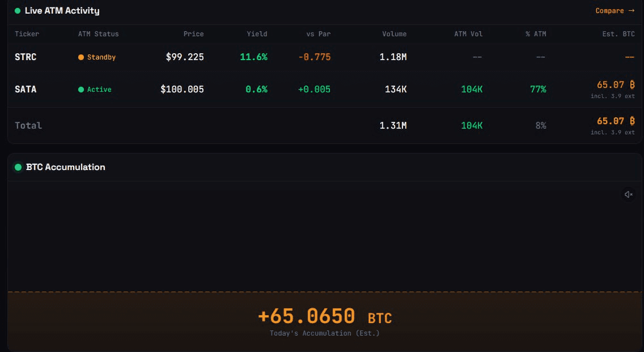Screen dimensions: 644x352
Task: Click the 0.6% yield value
Action: click(256, 89)
